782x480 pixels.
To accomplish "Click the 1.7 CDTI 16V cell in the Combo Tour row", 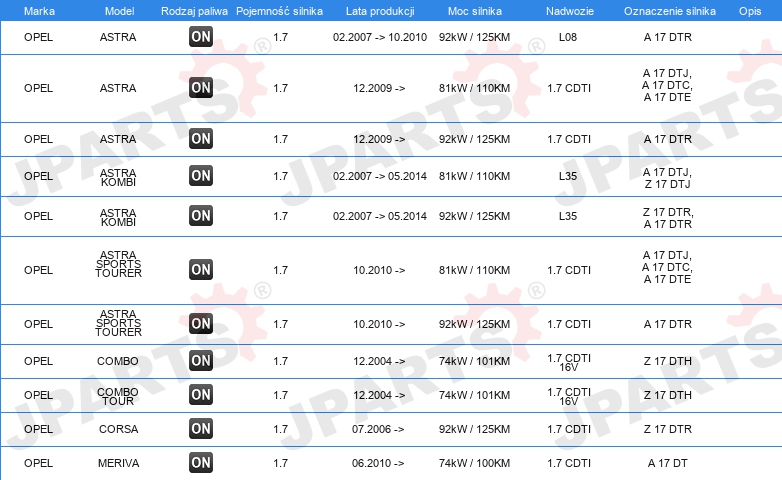I will pyautogui.click(x=569, y=397).
